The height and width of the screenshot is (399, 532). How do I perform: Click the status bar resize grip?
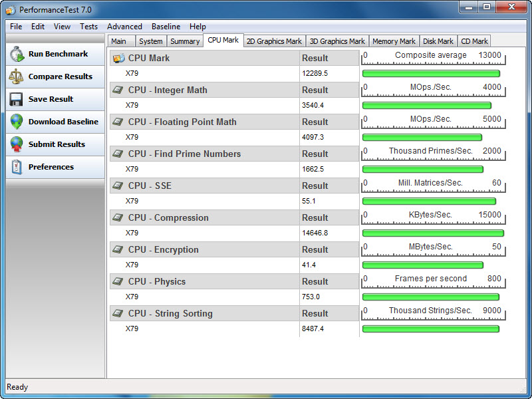(x=523, y=390)
